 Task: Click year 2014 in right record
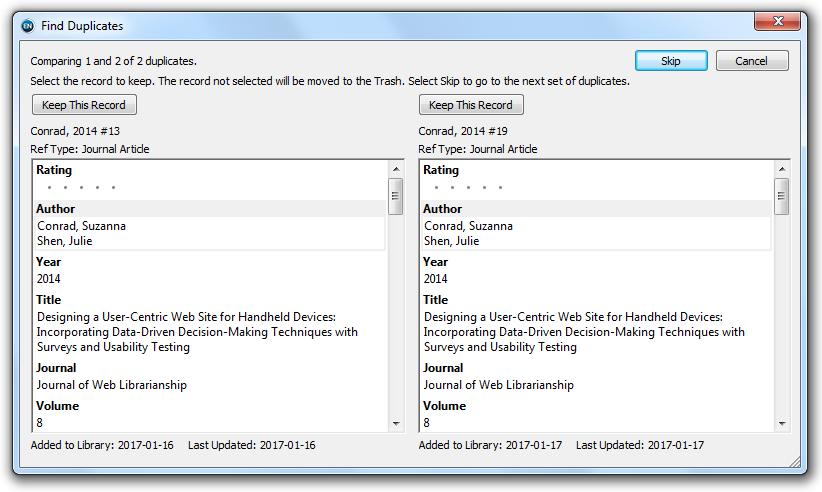click(435, 279)
